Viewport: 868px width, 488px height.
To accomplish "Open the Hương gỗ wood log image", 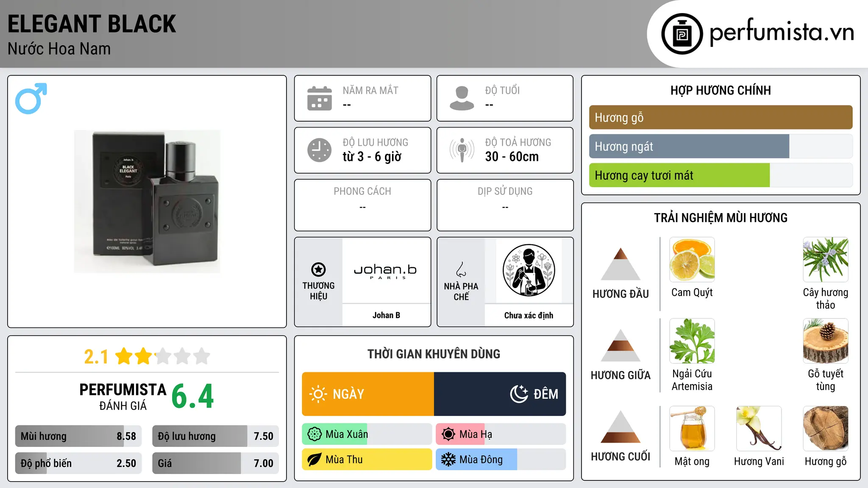I will [826, 429].
